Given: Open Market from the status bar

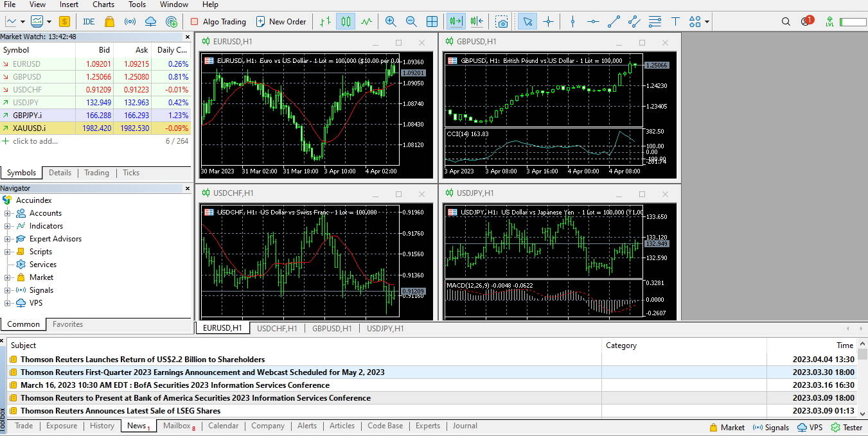Looking at the screenshot, I should coord(727,428).
